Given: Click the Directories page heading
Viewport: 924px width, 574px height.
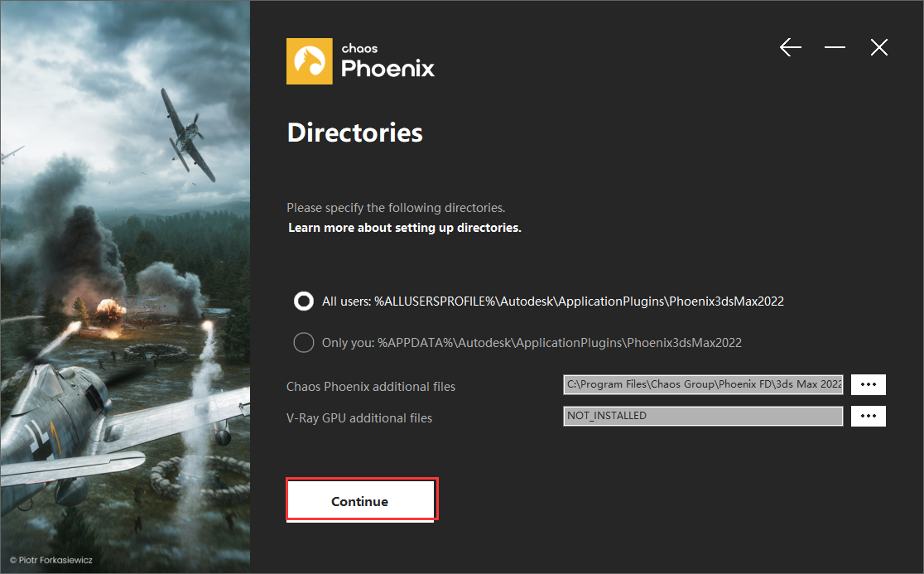Looking at the screenshot, I should [354, 133].
